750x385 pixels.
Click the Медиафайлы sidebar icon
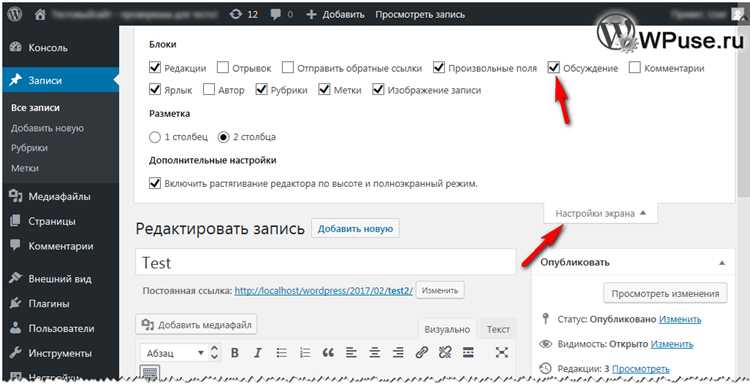click(x=16, y=197)
